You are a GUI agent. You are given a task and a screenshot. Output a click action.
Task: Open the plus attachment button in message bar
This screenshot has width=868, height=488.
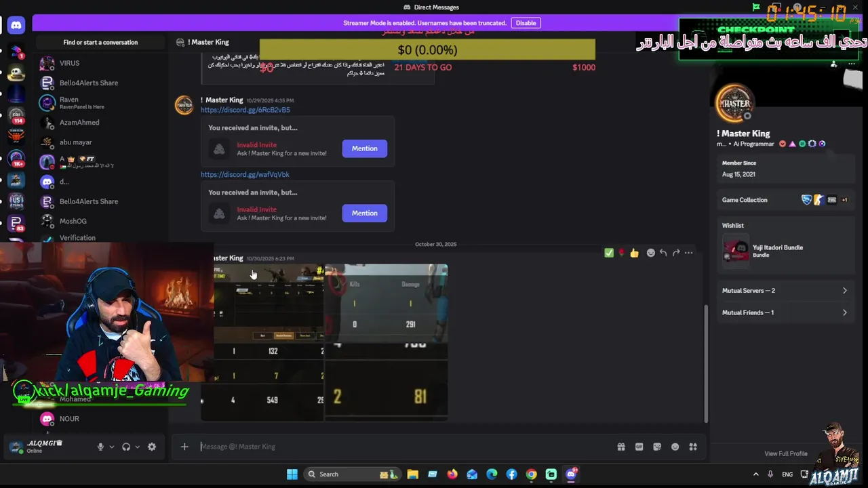point(184,447)
